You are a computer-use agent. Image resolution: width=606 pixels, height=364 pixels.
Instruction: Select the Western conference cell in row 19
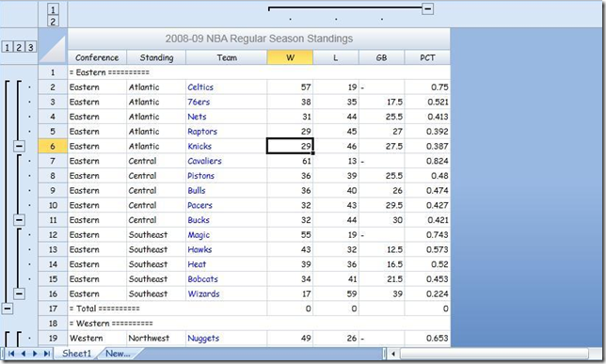click(x=97, y=338)
